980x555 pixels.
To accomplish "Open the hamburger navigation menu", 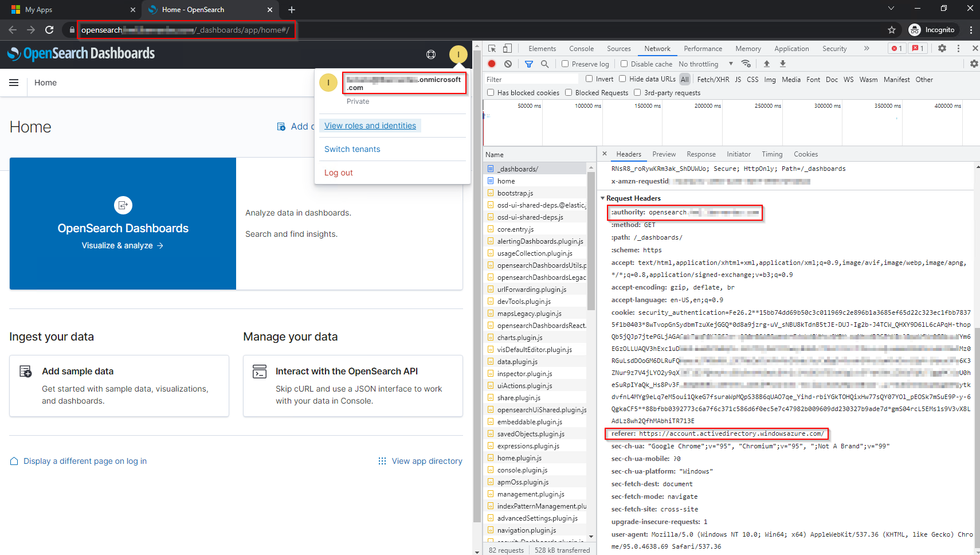I will click(x=14, y=83).
